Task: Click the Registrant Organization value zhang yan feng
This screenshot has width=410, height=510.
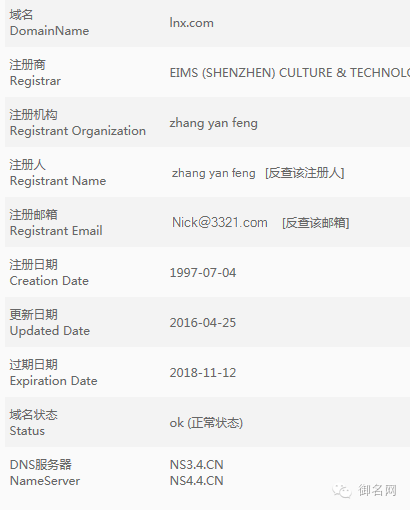Action: [214, 123]
